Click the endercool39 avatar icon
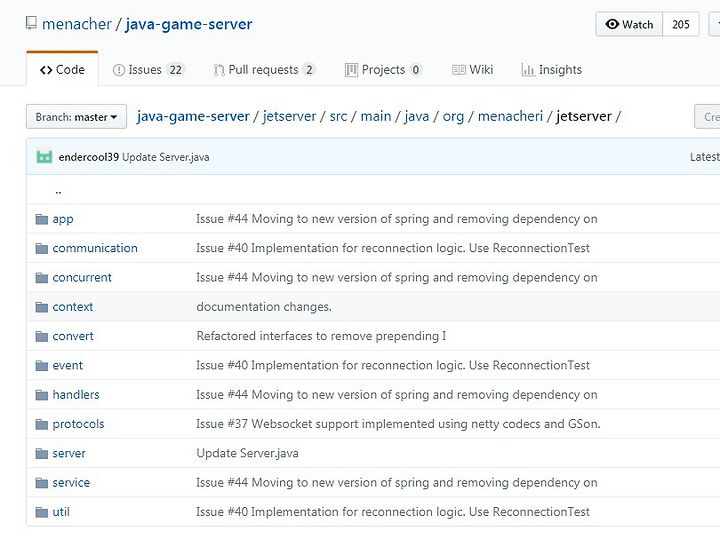The height and width of the screenshot is (539, 720). 44,157
